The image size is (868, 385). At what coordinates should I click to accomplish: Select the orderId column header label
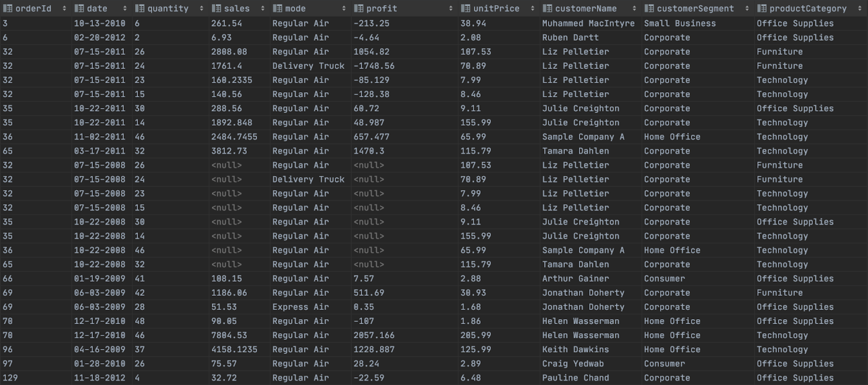(33, 9)
